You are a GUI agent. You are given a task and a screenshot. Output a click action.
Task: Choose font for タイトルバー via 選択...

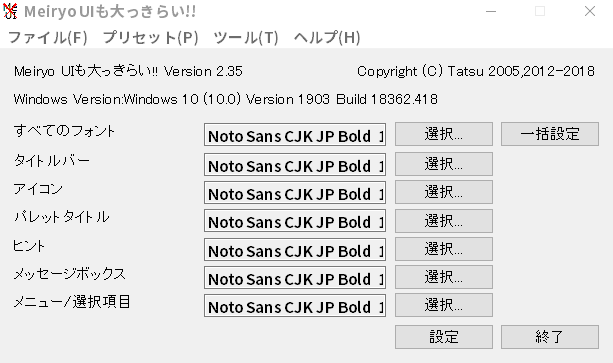click(444, 164)
